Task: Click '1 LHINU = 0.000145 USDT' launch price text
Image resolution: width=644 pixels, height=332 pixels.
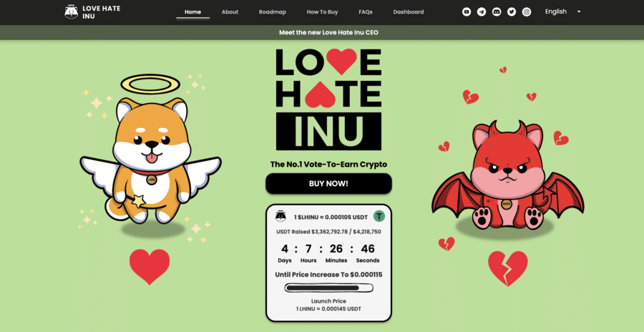Action: click(x=328, y=308)
